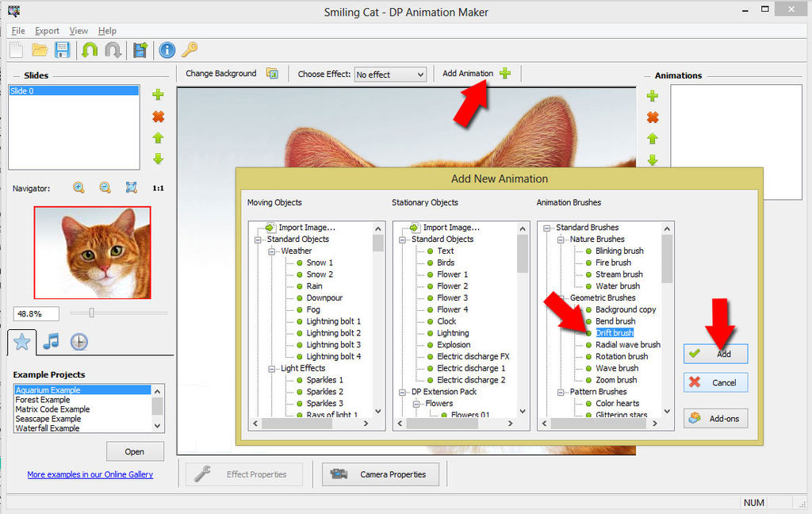Fit image to window in navigator
The height and width of the screenshot is (514, 812).
point(132,187)
